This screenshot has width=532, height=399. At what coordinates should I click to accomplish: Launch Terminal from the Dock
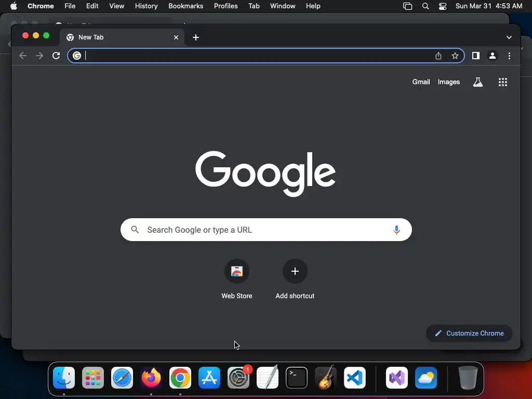[x=297, y=377]
